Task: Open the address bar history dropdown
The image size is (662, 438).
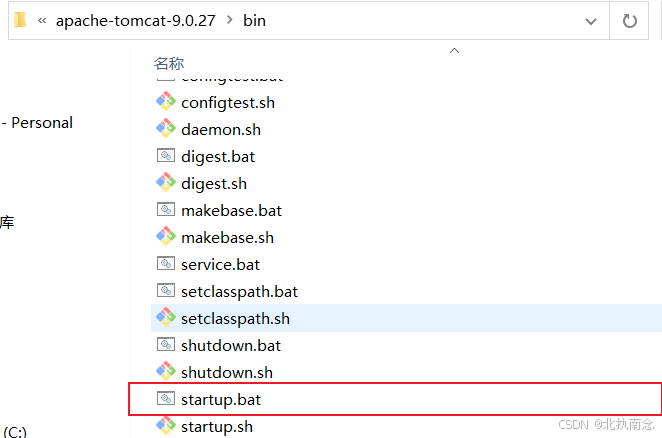Action: tap(591, 21)
